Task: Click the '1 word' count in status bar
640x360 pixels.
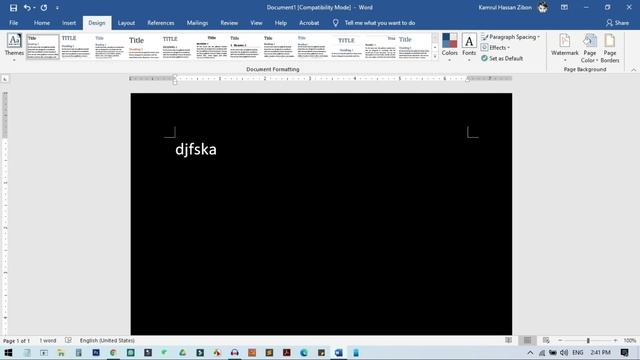Action: [x=48, y=340]
